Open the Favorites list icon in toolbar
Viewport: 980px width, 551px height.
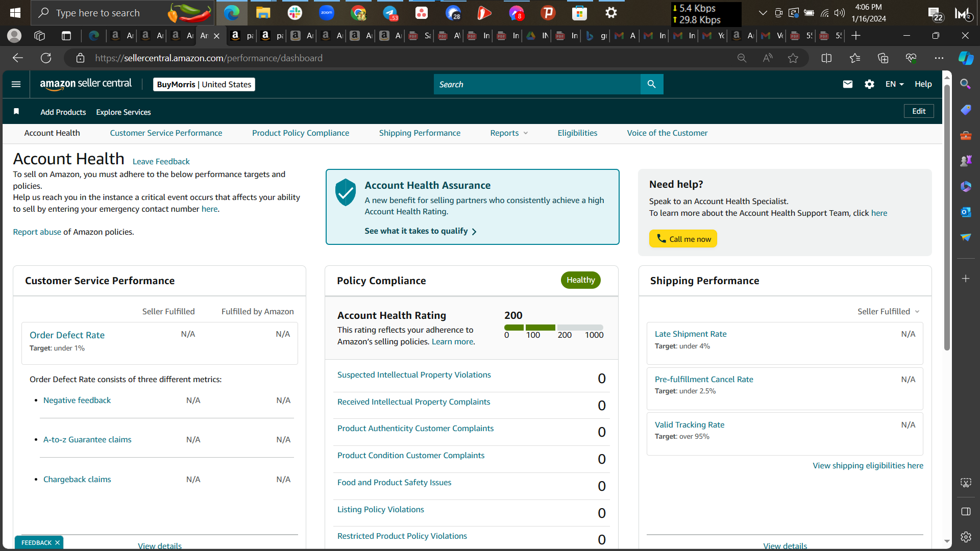855,58
